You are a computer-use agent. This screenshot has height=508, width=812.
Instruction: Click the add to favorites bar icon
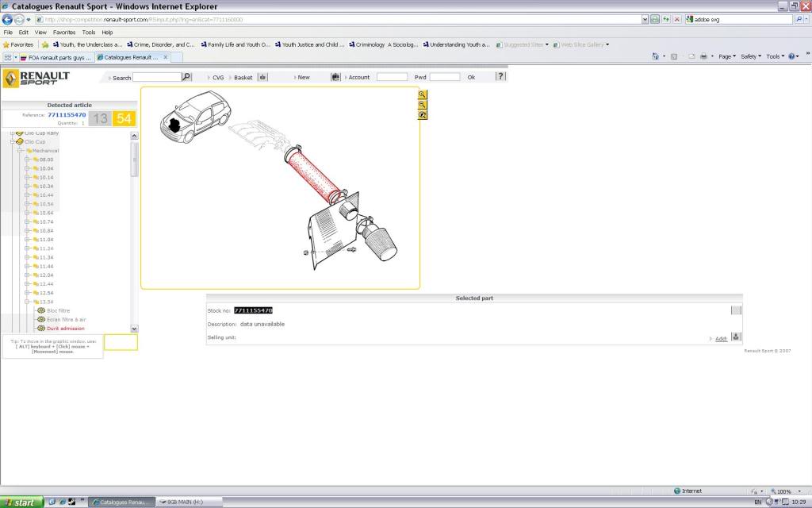(45, 44)
